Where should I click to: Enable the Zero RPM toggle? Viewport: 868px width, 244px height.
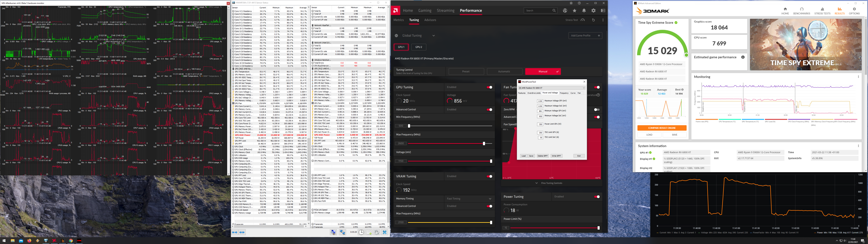[x=597, y=110]
